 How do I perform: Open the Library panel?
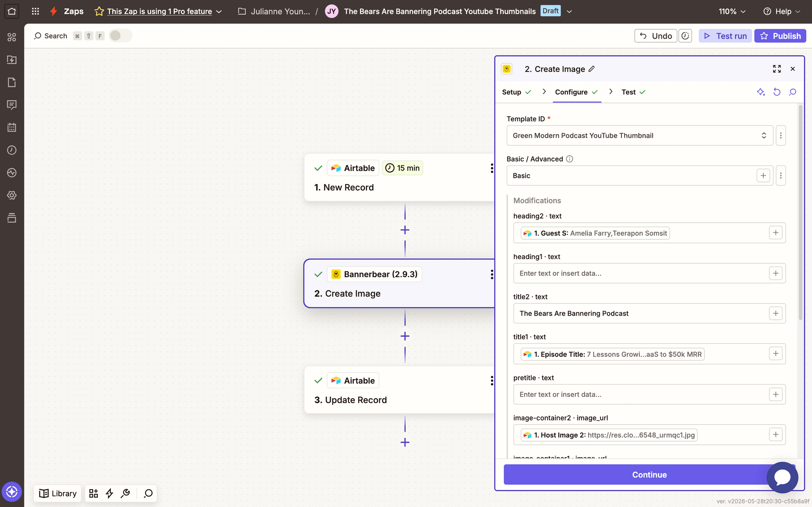(x=58, y=493)
